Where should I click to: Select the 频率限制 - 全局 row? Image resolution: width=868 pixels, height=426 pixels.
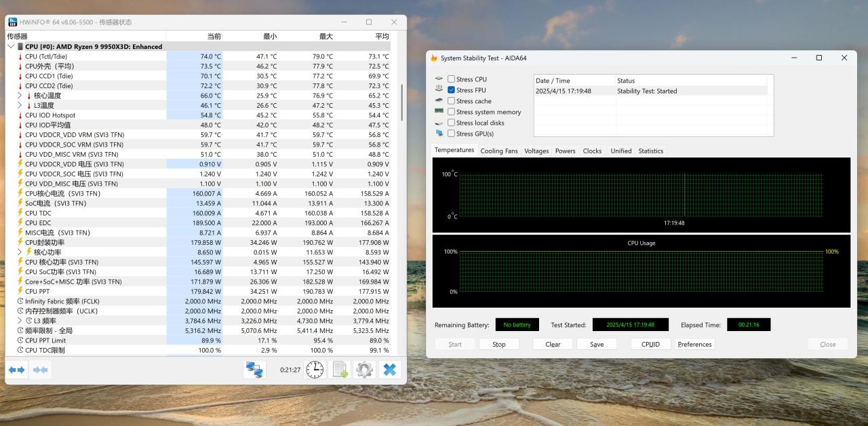click(199, 330)
